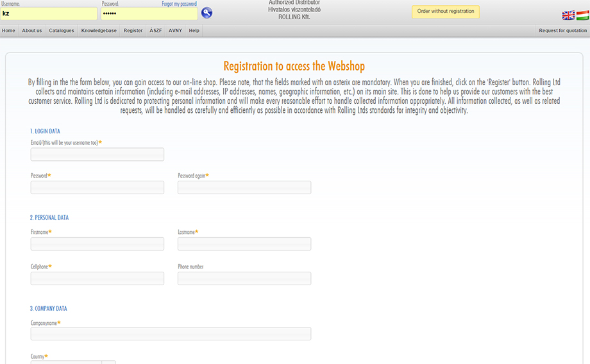The width and height of the screenshot is (590, 364).
Task: Open the Knowledgebase menu item
Action: (x=99, y=31)
